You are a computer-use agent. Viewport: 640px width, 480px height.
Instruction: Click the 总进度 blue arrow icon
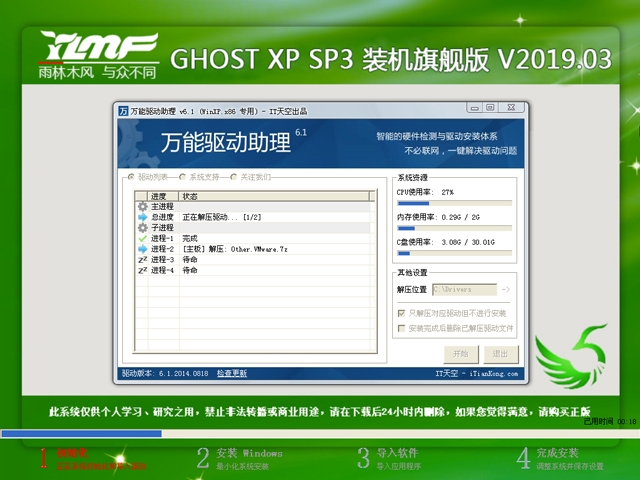[142, 217]
